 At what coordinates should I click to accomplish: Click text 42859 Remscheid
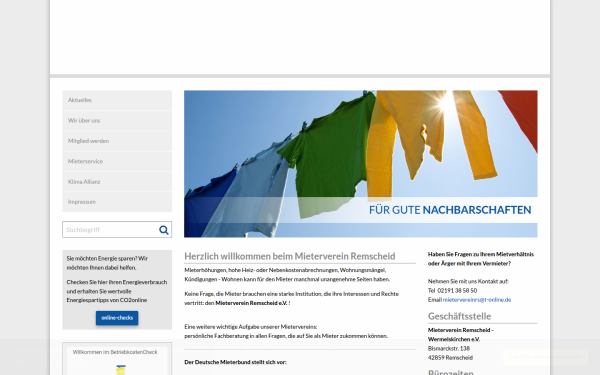[x=450, y=358]
